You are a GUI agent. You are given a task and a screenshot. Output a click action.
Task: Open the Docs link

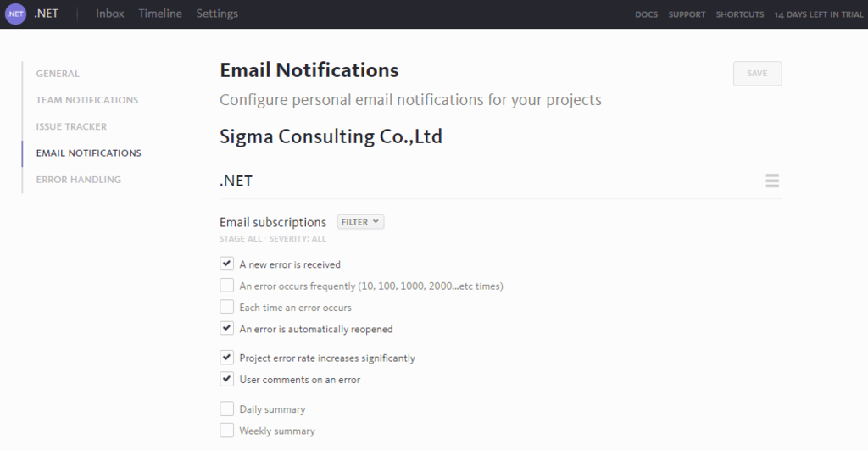click(646, 14)
